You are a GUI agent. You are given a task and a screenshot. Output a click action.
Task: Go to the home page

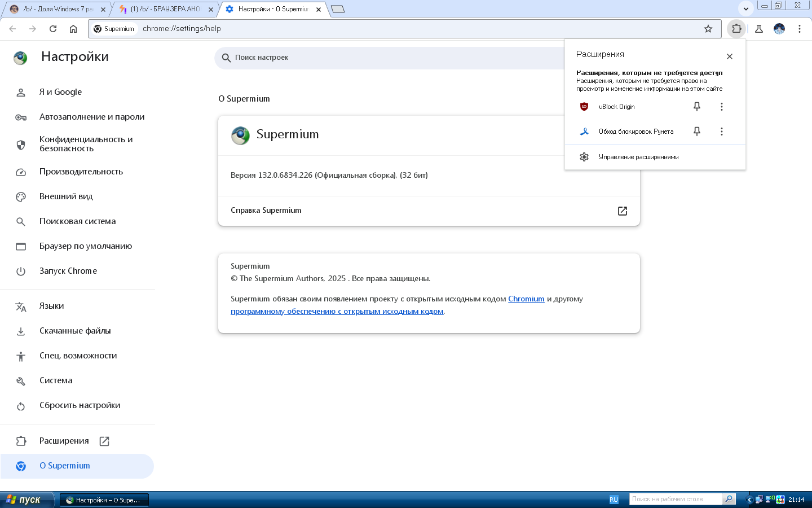73,29
